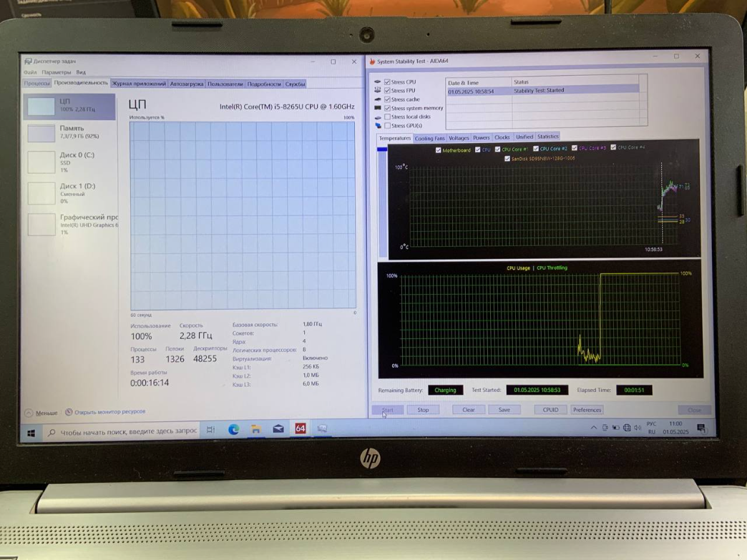The image size is (747, 560).
Task: Click the volume icon in system tray
Action: (638, 428)
